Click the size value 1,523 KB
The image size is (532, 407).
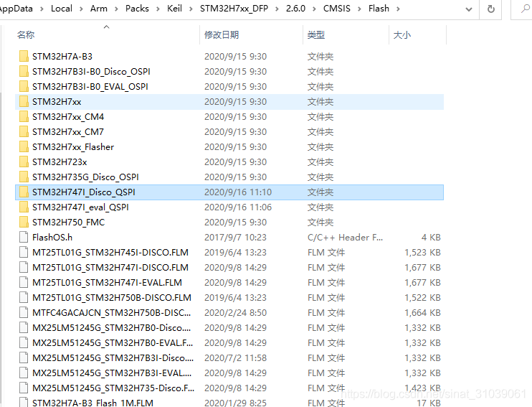tap(422, 252)
